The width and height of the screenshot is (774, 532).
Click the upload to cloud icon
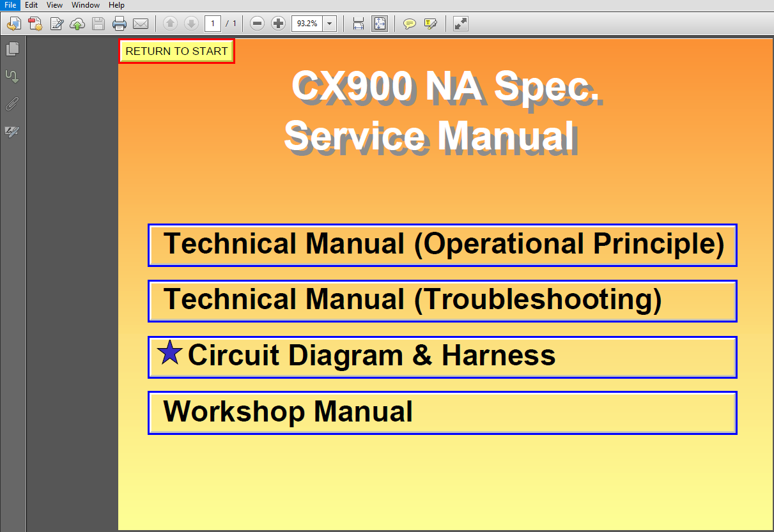point(77,24)
